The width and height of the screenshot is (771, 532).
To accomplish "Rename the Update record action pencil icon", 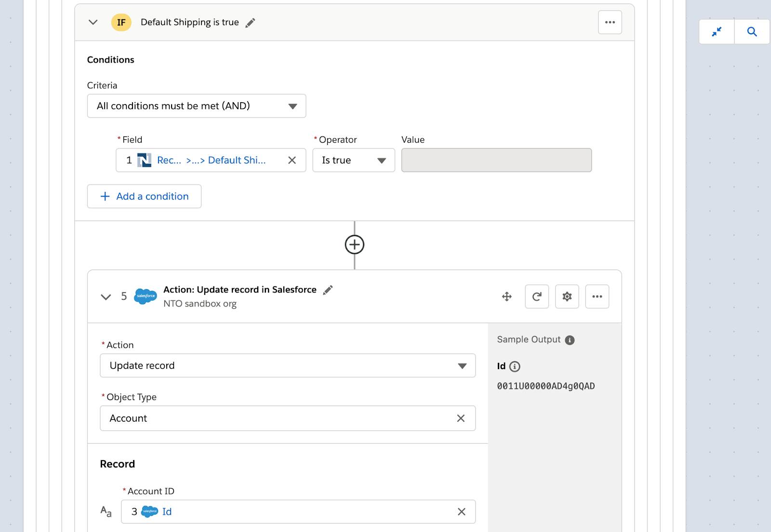I will [328, 290].
